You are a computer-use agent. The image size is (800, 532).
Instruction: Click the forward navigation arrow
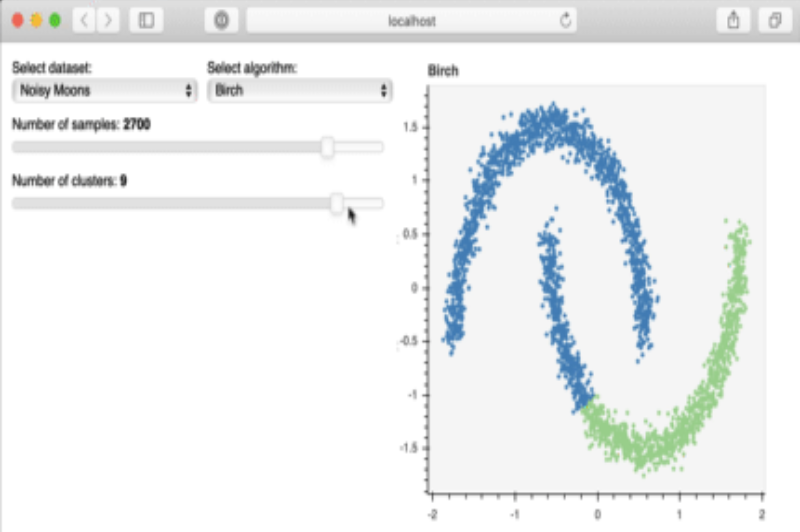click(x=107, y=20)
